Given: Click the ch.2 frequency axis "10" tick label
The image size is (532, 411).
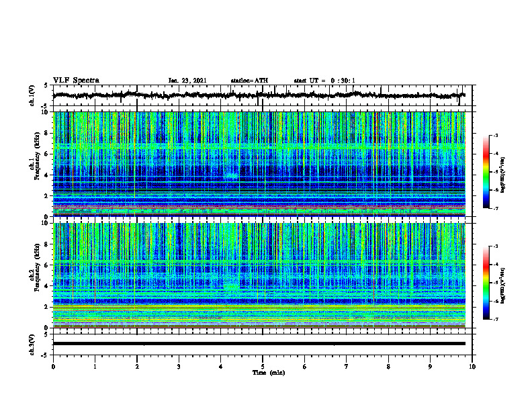Looking at the screenshot, I should click(x=46, y=224).
